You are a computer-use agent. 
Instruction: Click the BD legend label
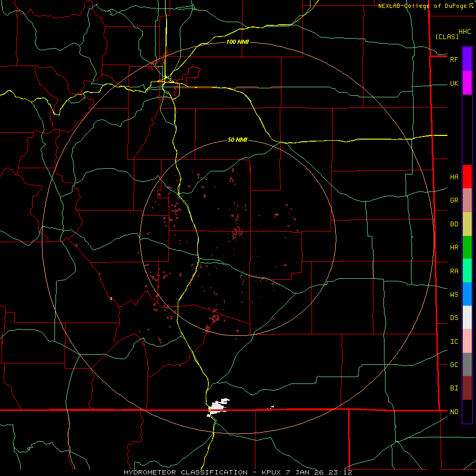(x=454, y=224)
